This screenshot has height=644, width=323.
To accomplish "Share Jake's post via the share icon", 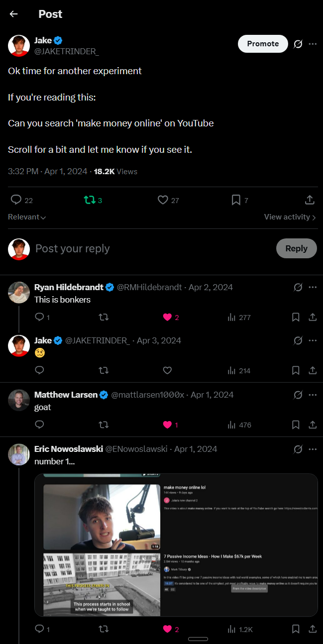I will point(309,200).
